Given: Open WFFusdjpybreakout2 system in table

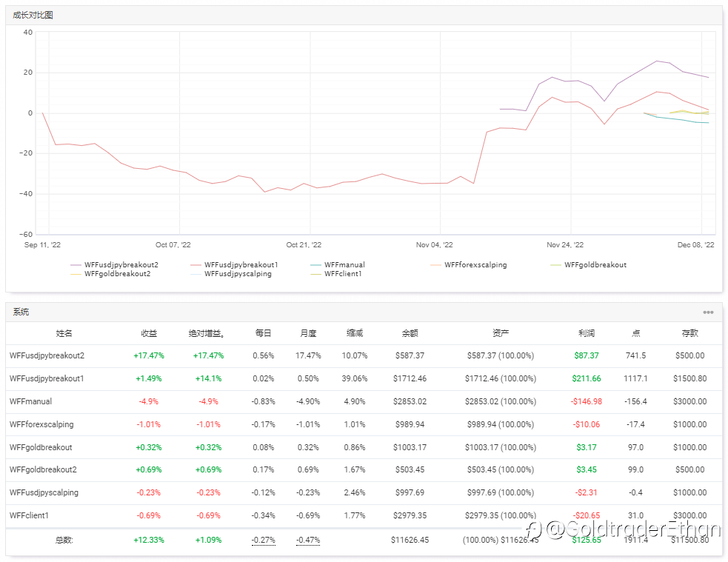Looking at the screenshot, I should pos(47,356).
